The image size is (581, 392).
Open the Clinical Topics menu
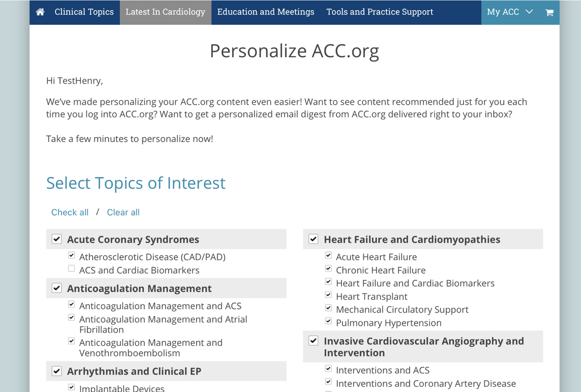click(x=84, y=12)
